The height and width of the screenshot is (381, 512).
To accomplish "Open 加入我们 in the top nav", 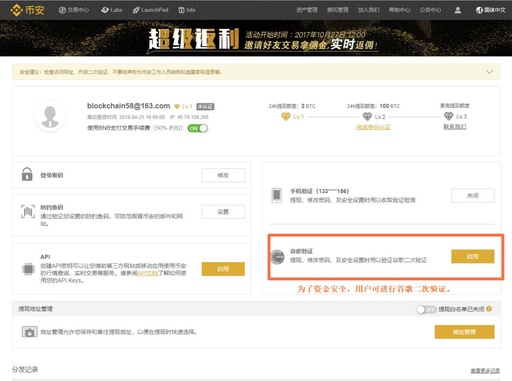I will (369, 10).
